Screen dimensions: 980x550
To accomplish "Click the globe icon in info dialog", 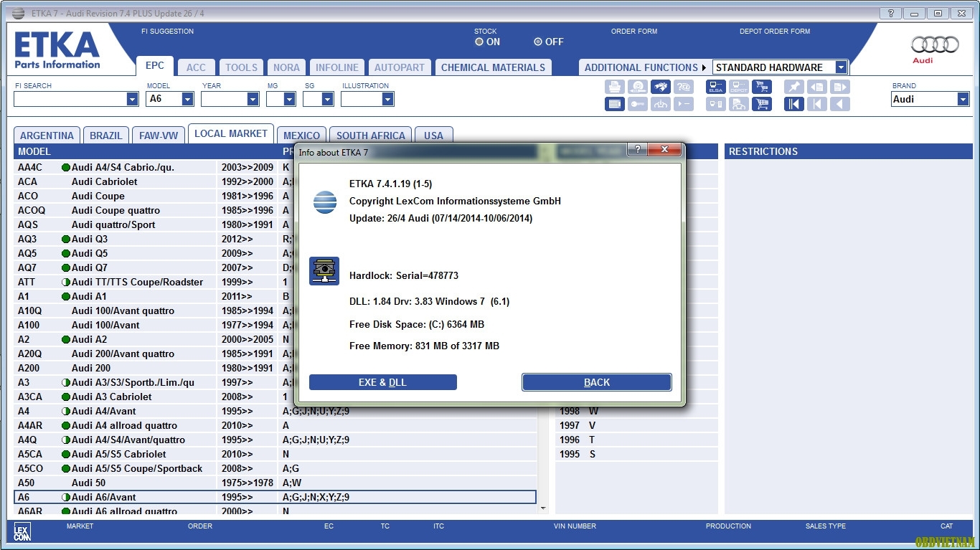I will 325,202.
